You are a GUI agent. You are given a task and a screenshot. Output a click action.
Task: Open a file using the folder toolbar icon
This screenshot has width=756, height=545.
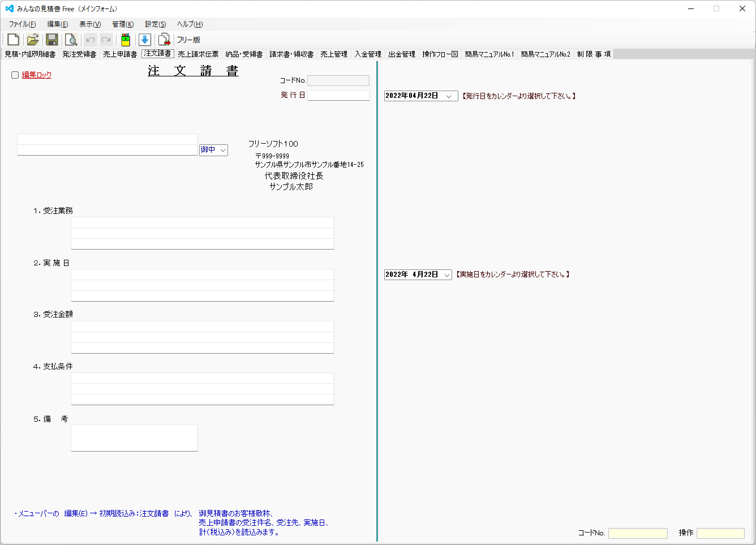click(32, 39)
